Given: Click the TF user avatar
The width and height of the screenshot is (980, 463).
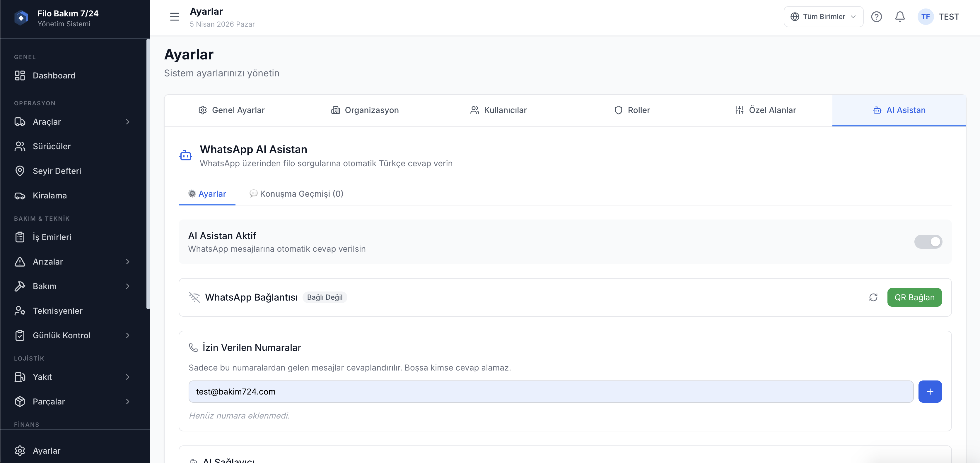Looking at the screenshot, I should [925, 17].
